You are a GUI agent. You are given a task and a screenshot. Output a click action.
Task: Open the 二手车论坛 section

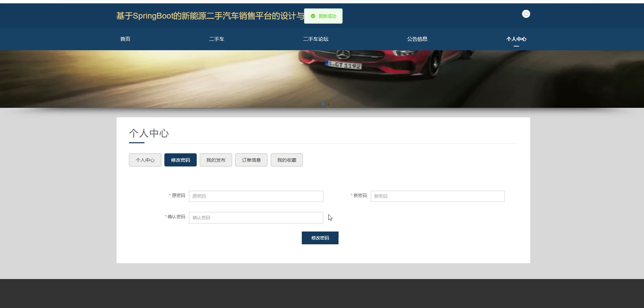(x=316, y=39)
